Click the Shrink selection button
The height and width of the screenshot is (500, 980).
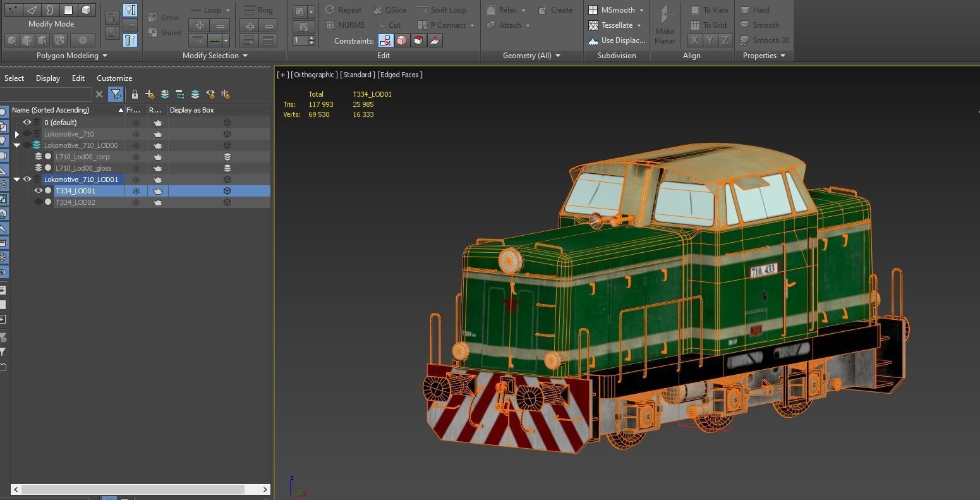coord(165,33)
